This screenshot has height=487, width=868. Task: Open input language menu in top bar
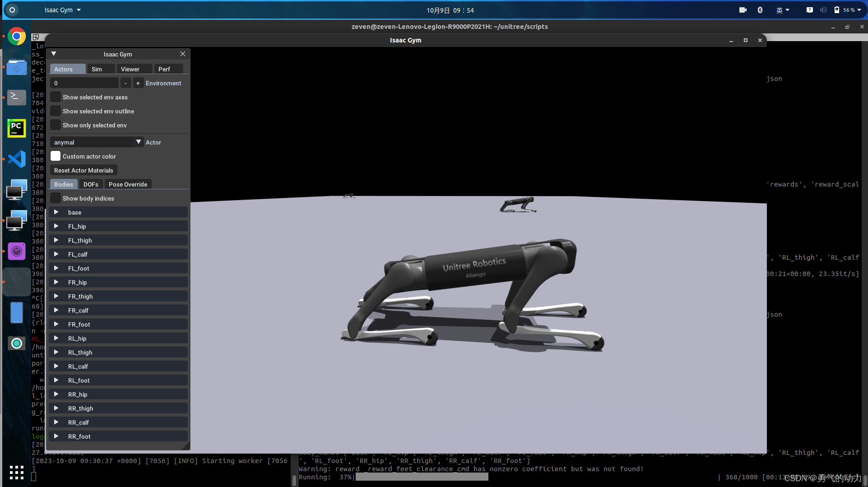click(x=783, y=10)
